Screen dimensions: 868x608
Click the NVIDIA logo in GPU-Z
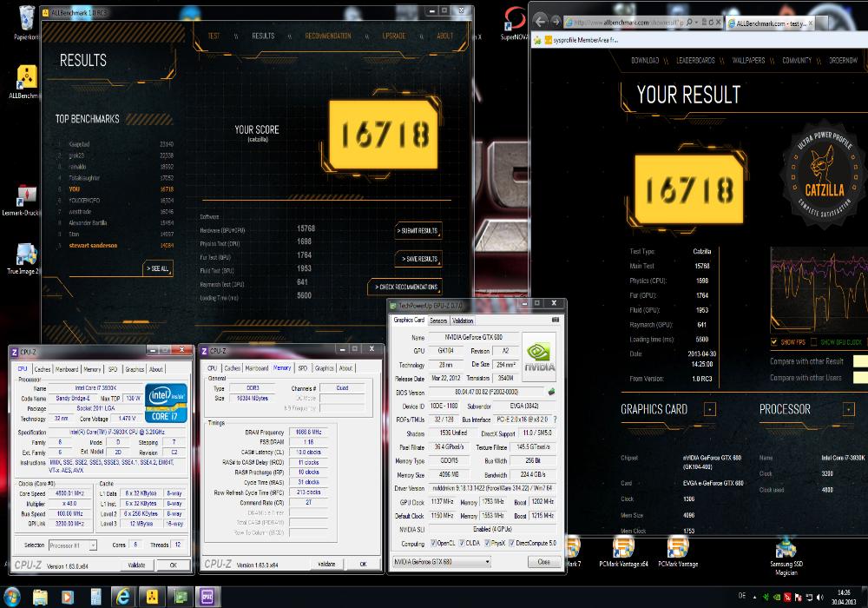pyautogui.click(x=539, y=357)
